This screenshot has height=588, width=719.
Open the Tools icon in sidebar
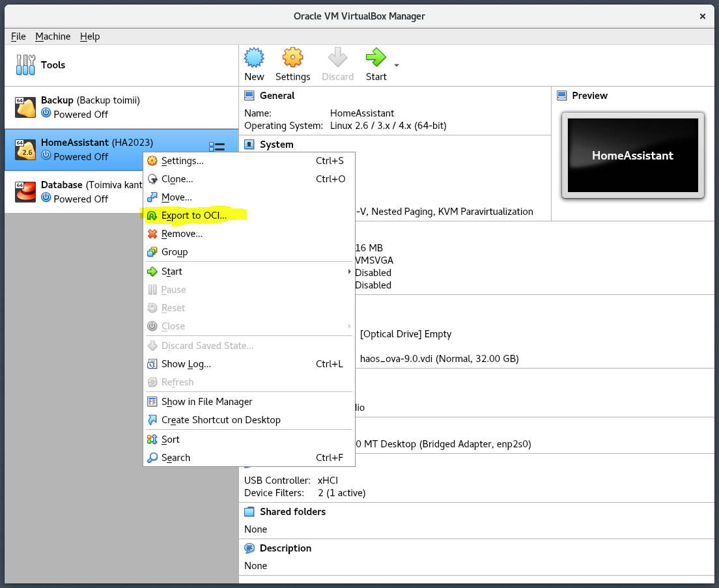26,64
